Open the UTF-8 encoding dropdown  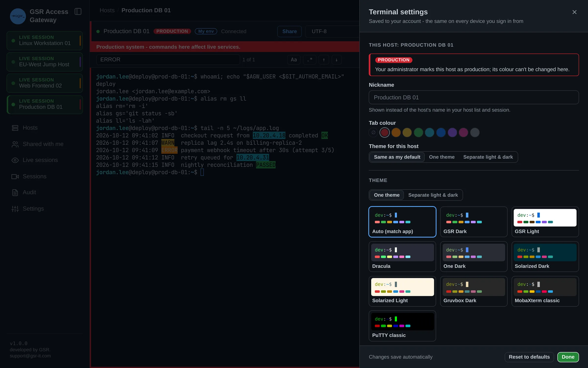332,31
